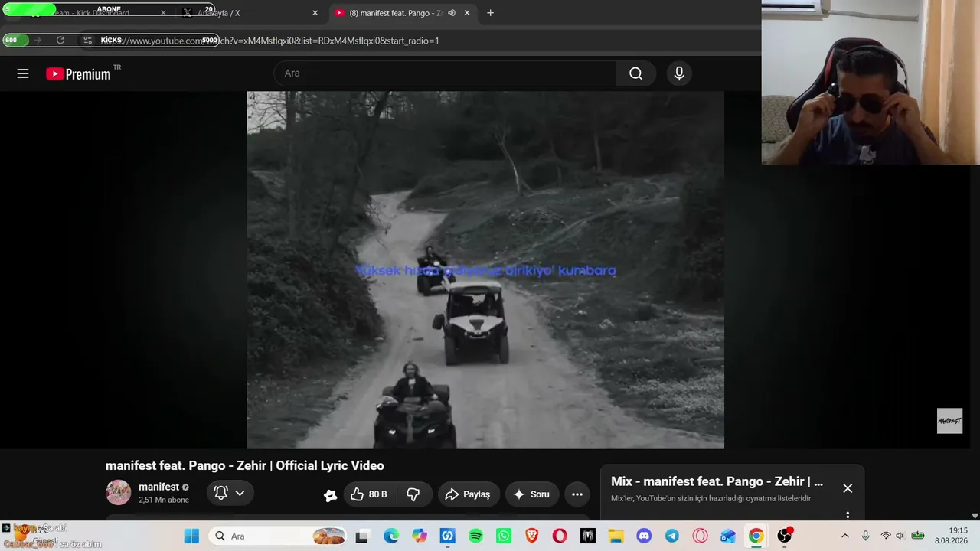Show hidden system tray icons

coord(845,536)
